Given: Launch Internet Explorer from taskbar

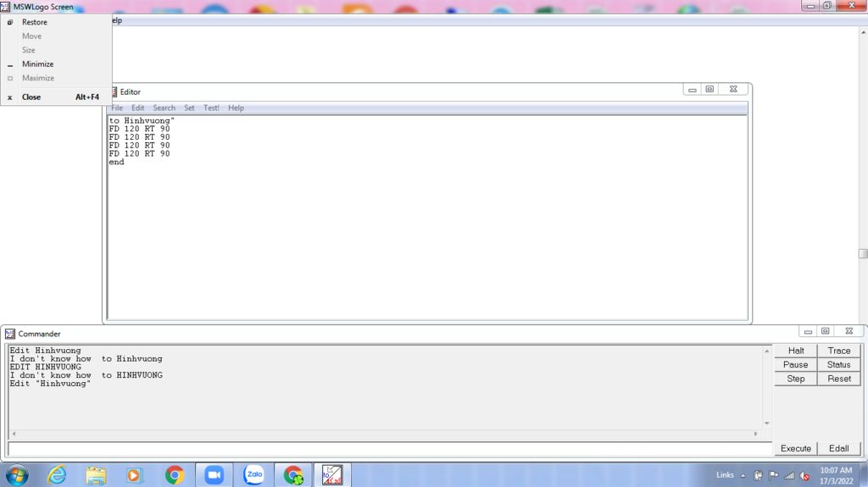Looking at the screenshot, I should (57, 475).
